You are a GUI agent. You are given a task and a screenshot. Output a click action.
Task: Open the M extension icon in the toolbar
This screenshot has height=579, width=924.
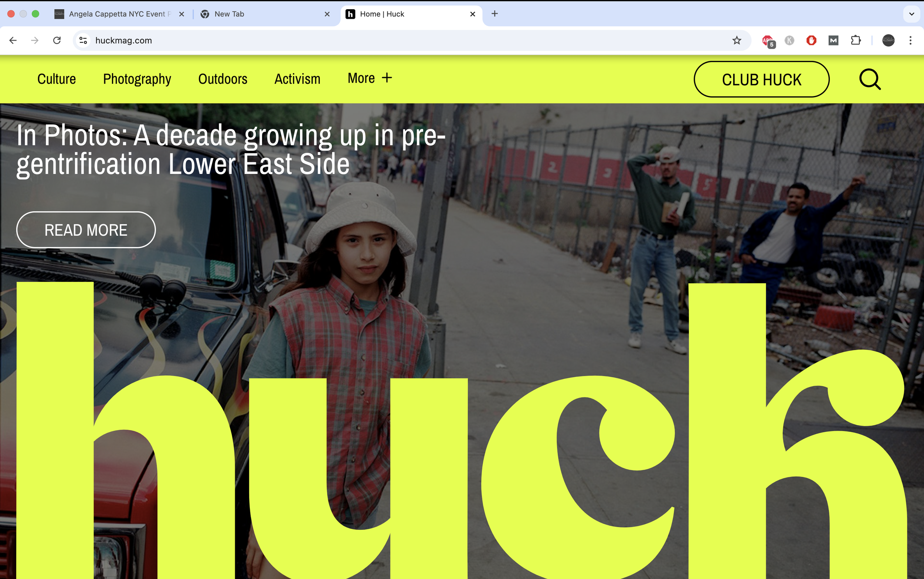pyautogui.click(x=833, y=40)
